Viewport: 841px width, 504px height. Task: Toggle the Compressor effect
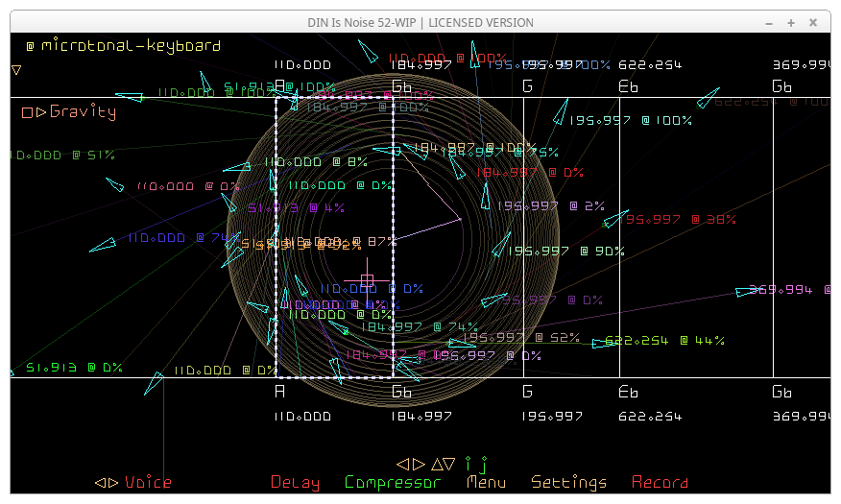click(x=393, y=483)
